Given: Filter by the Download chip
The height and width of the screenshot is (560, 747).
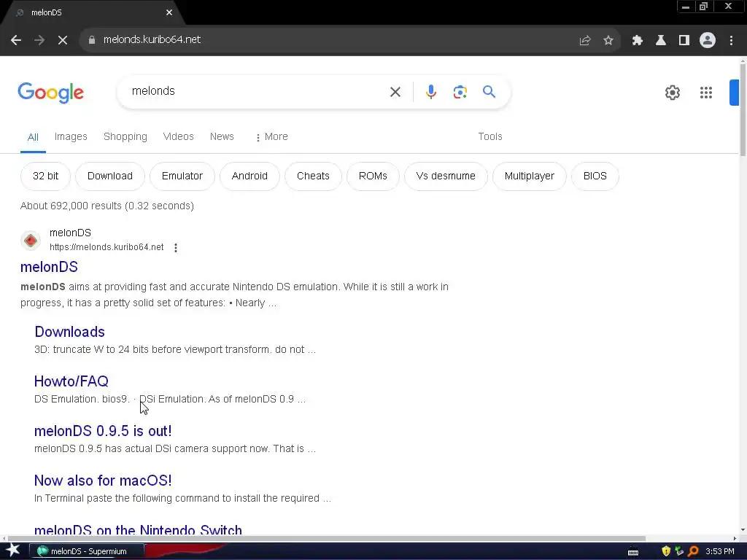Looking at the screenshot, I should click(110, 176).
